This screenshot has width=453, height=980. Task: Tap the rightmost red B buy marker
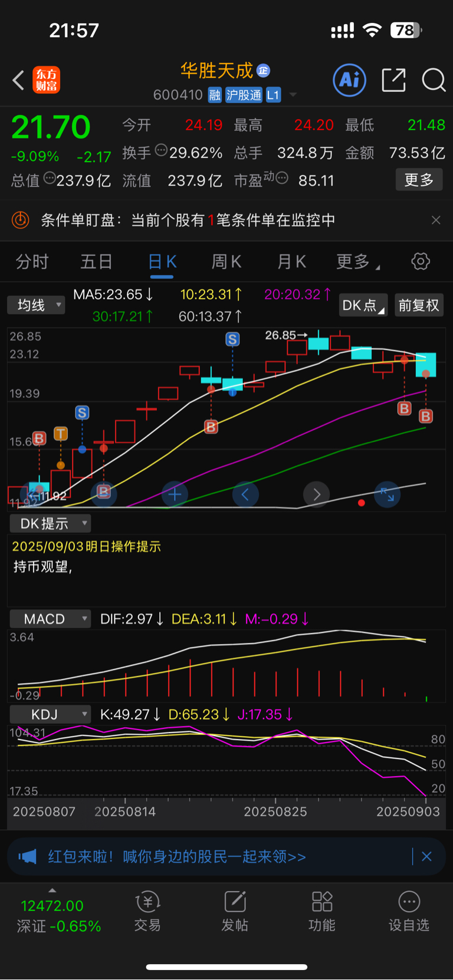click(426, 417)
